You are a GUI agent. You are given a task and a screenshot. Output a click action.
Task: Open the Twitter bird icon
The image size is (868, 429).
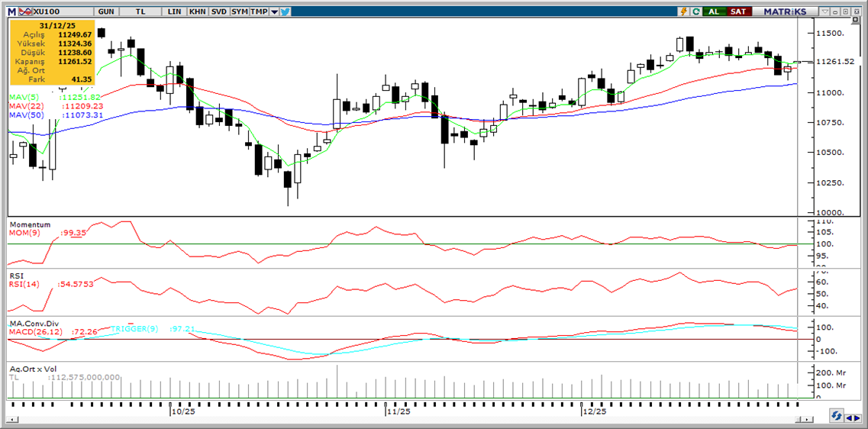[x=285, y=11]
